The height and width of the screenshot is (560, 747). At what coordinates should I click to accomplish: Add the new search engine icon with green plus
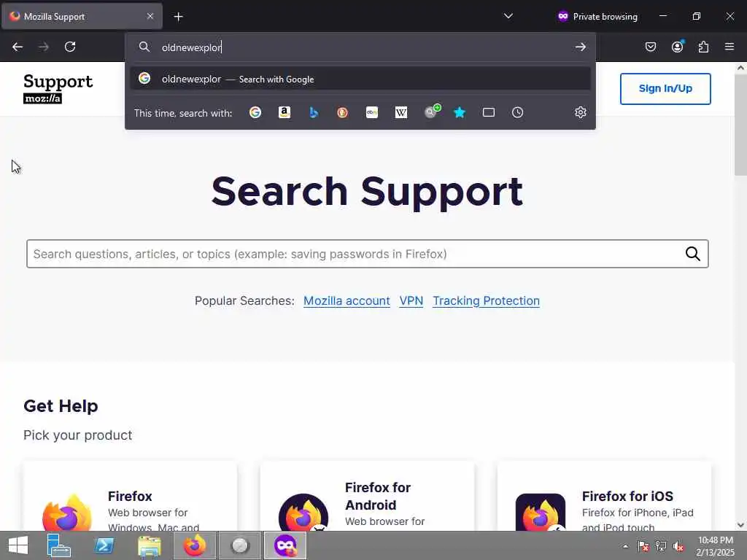pyautogui.click(x=432, y=112)
